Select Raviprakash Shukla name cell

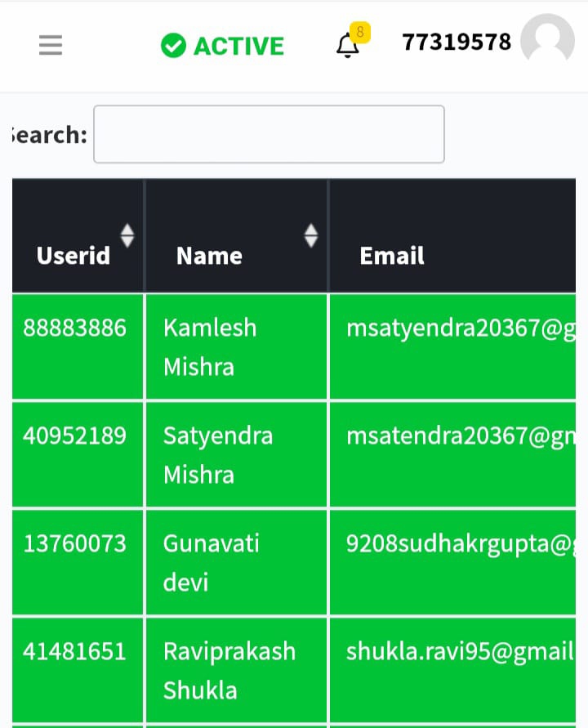point(236,669)
